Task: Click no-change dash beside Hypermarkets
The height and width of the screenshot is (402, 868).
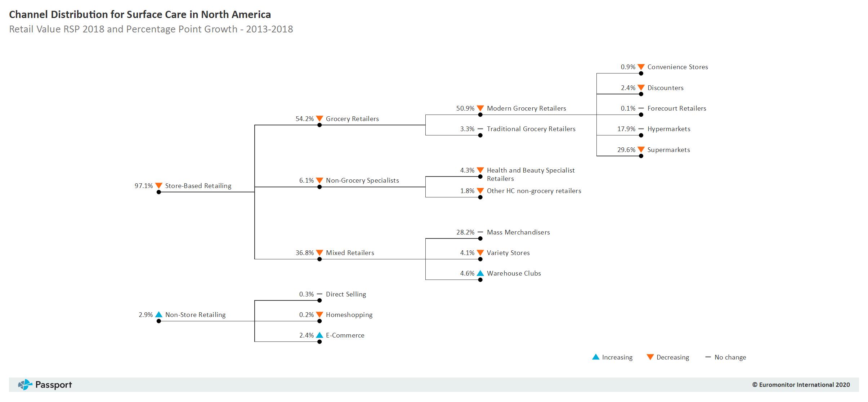Action: tap(641, 129)
